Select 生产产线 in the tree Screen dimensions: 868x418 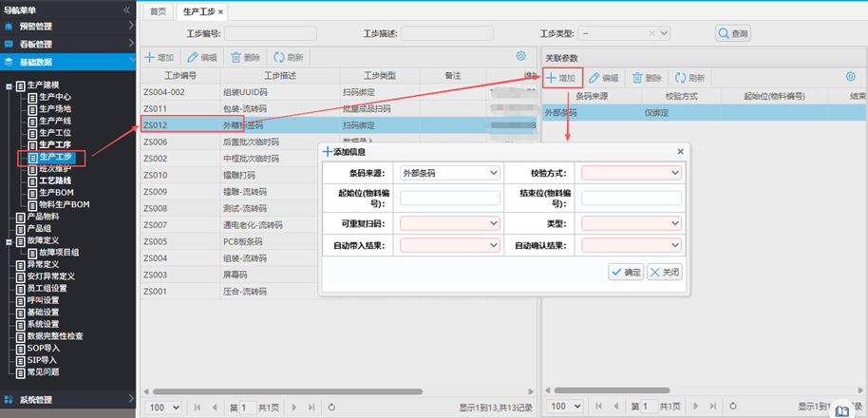pos(55,121)
